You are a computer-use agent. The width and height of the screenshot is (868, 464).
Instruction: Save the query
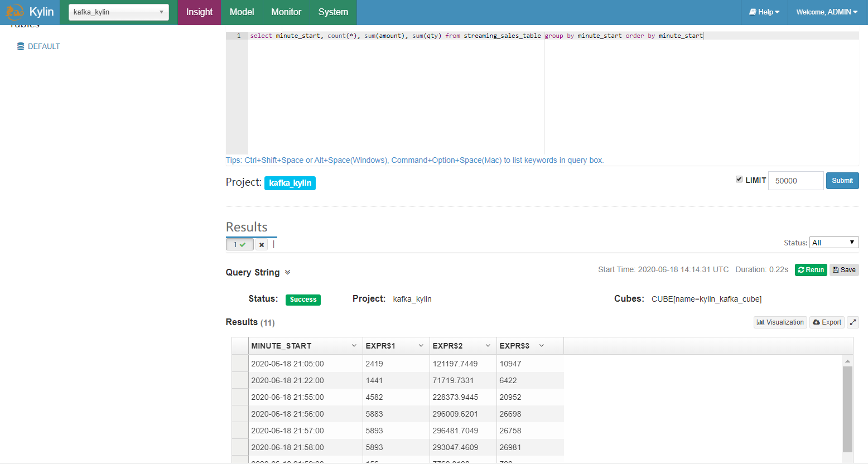click(844, 270)
